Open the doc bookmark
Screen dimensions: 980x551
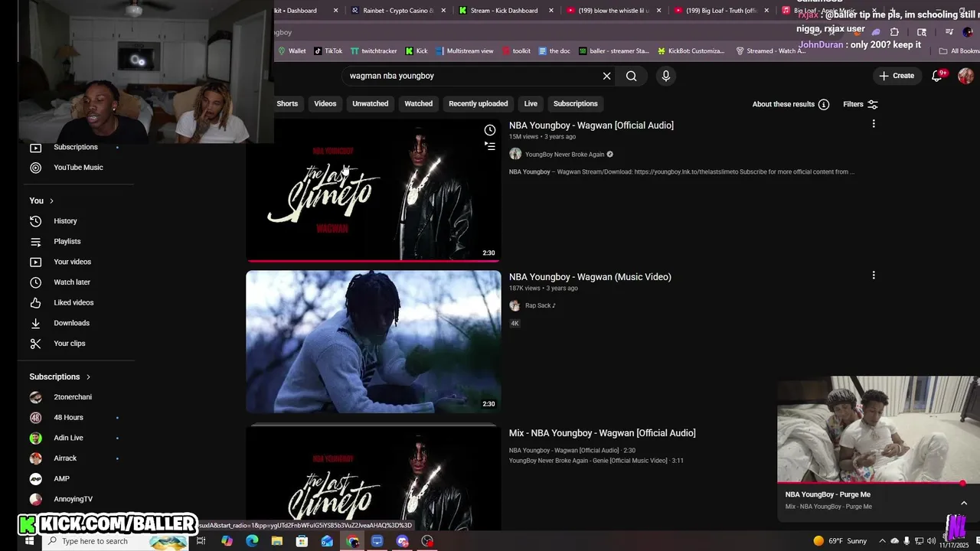554,51
